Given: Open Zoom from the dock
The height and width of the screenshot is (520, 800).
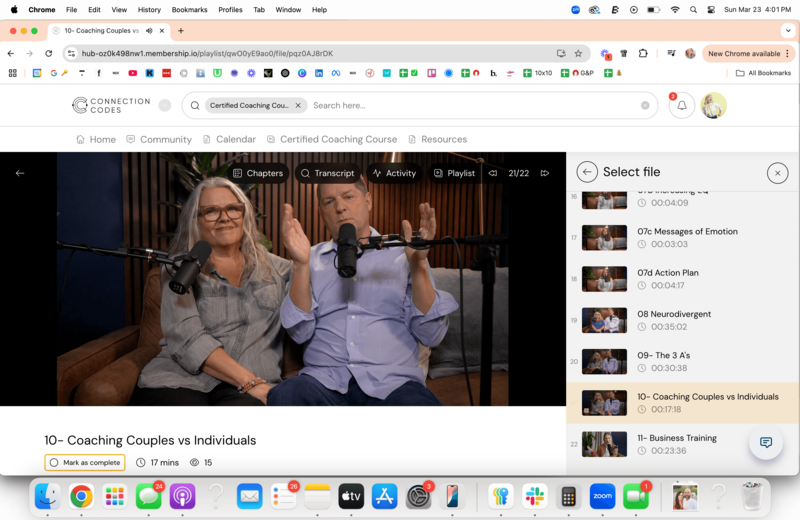Looking at the screenshot, I should pos(602,496).
